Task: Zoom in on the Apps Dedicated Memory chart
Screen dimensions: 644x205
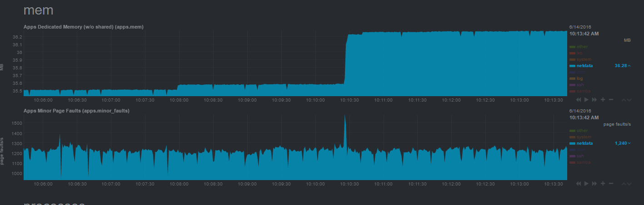Action: tap(603, 99)
